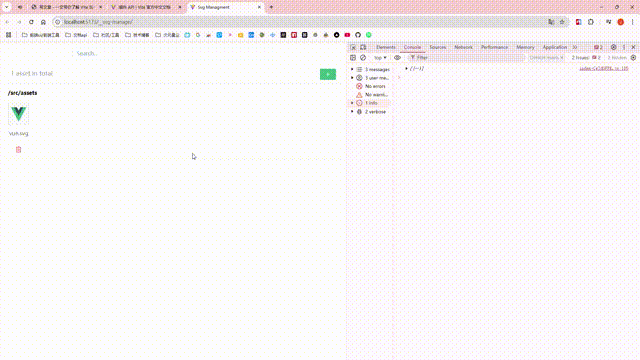Image resolution: width=640 pixels, height=360 pixels.
Task: Toggle the console sidebar icon
Action: click(x=353, y=58)
